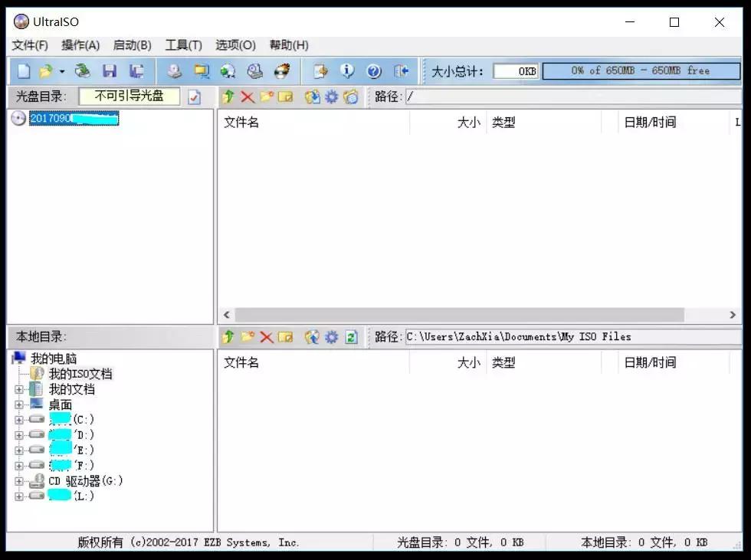Select the 我的ISO文档 tree item

pyautogui.click(x=73, y=373)
